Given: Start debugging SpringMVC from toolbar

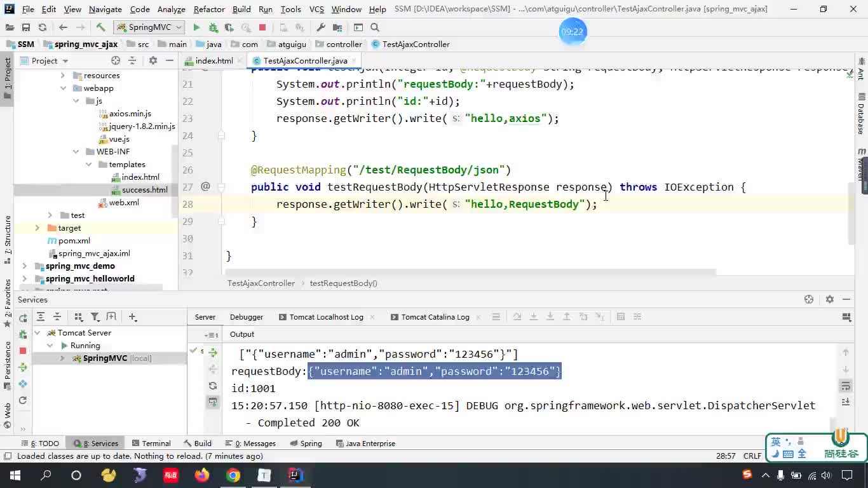Looking at the screenshot, I should coord(213,27).
